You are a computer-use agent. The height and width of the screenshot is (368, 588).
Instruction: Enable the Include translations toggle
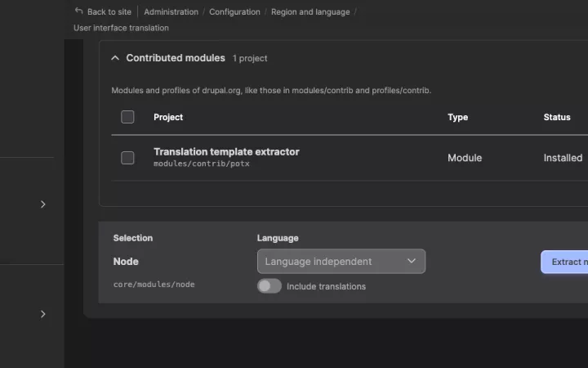point(269,286)
